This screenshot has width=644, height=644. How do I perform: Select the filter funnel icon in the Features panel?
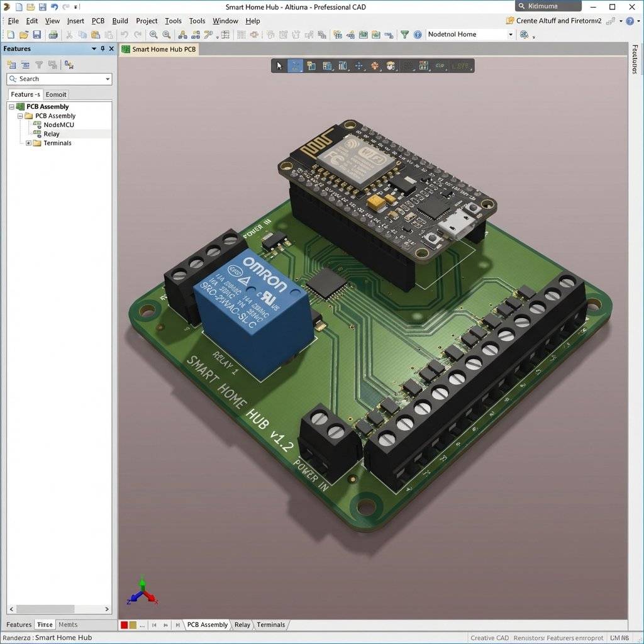coord(39,65)
